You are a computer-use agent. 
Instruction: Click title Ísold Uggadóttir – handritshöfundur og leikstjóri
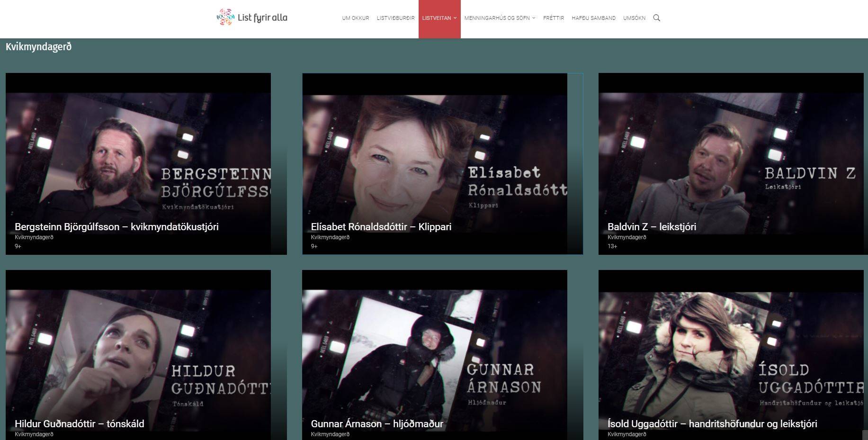coord(713,424)
